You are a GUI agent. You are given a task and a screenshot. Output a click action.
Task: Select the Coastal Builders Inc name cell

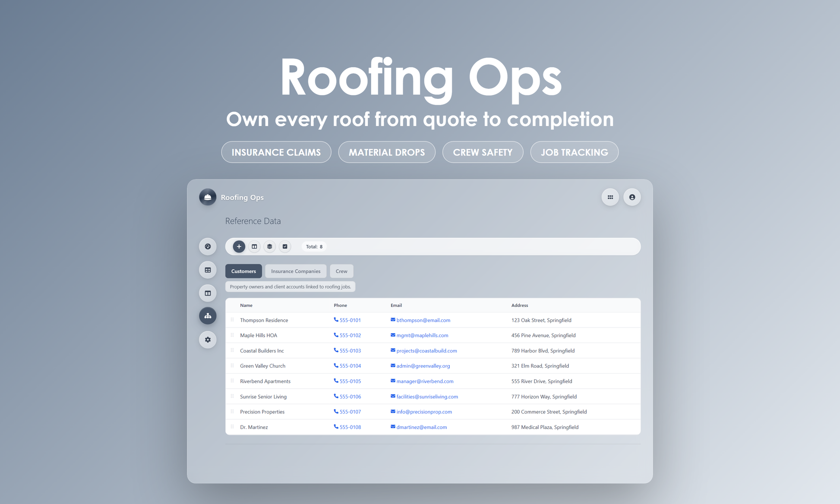pyautogui.click(x=262, y=351)
